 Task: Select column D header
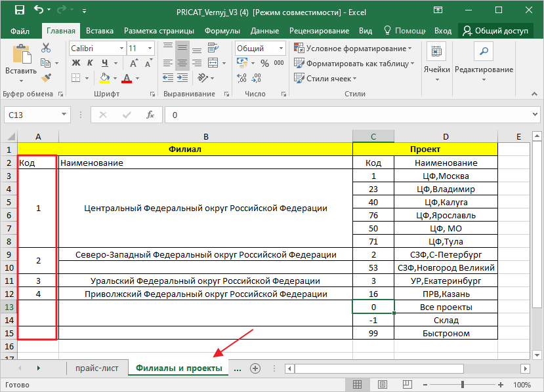[446, 136]
